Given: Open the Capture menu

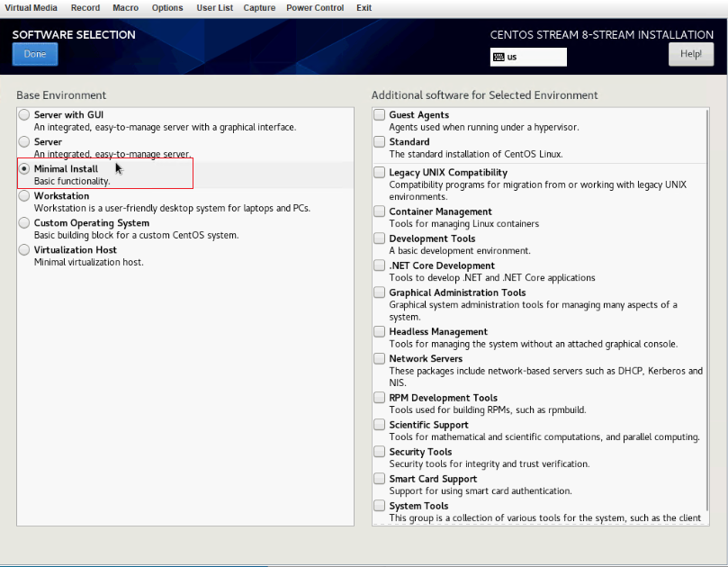Looking at the screenshot, I should [259, 8].
